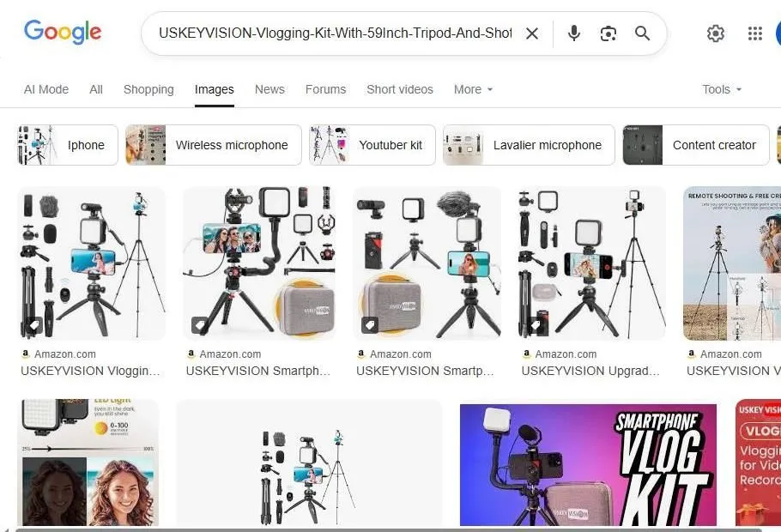Image resolution: width=781 pixels, height=532 pixels.
Task: Clear the search query with the X icon
Action: click(x=532, y=33)
